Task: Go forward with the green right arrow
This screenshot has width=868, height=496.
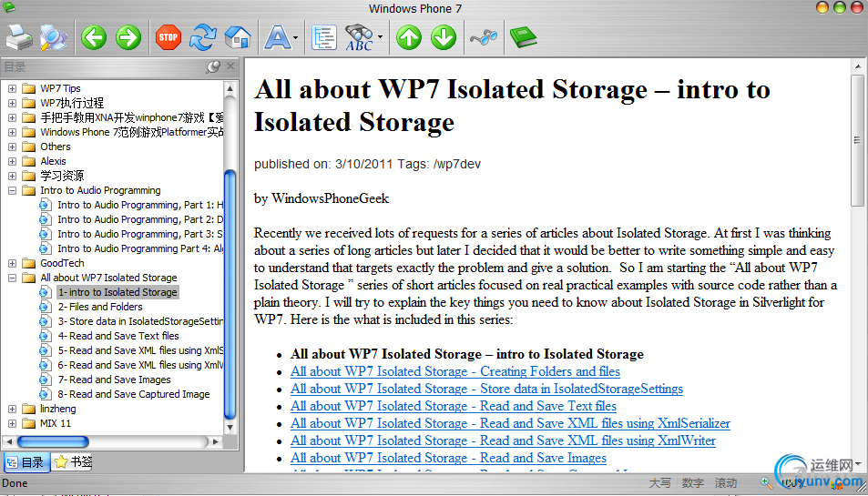Action: pos(128,37)
